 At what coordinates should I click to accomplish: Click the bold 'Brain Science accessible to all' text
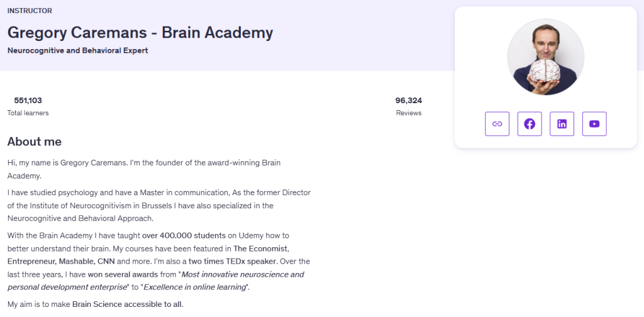[x=128, y=305]
